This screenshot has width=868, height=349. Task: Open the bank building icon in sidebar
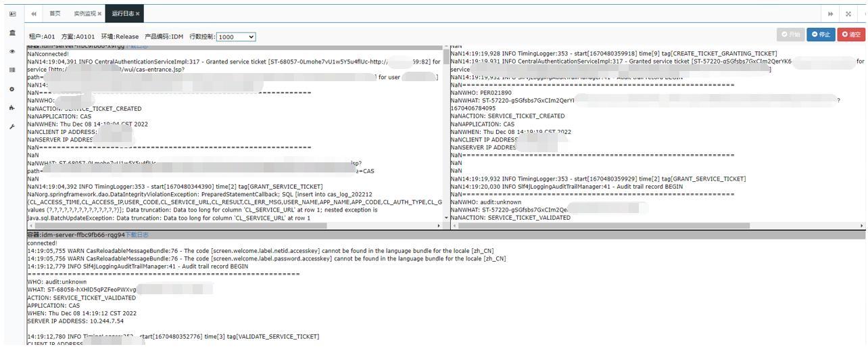(x=12, y=32)
